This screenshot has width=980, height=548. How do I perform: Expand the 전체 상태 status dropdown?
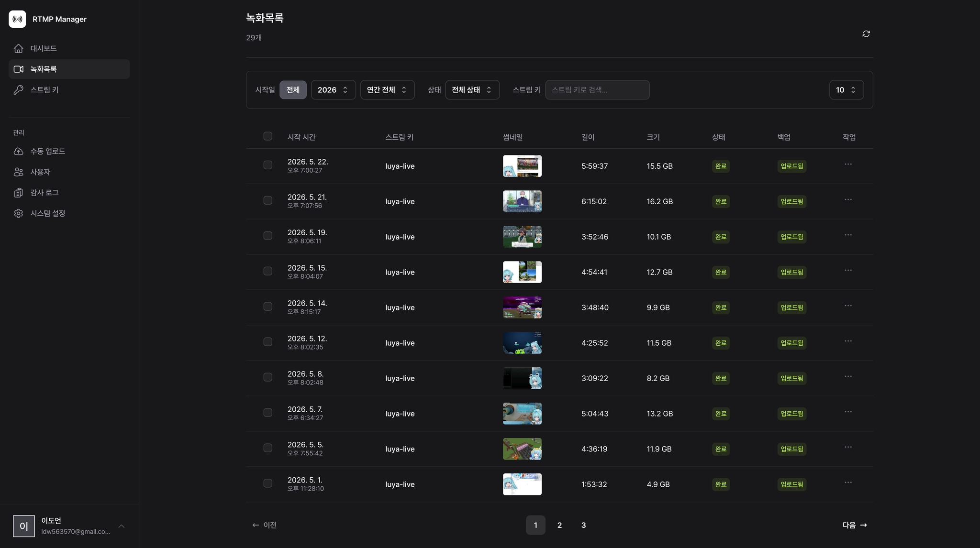click(472, 90)
